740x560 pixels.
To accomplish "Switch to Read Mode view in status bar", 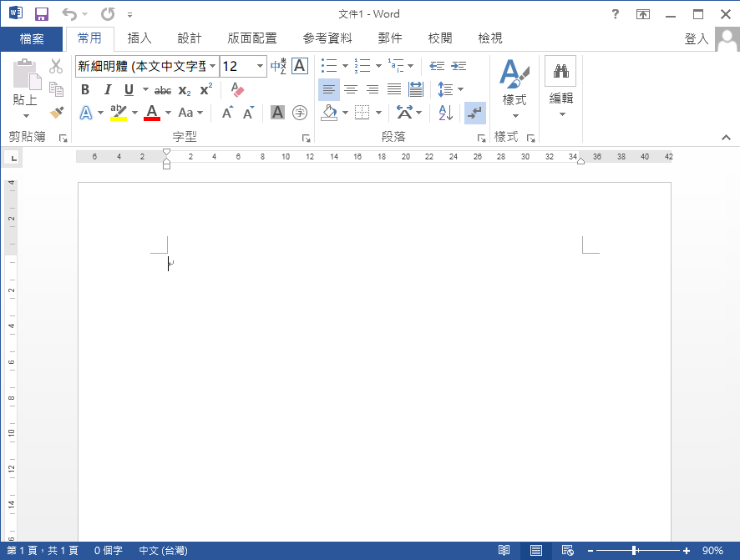I will click(x=504, y=551).
